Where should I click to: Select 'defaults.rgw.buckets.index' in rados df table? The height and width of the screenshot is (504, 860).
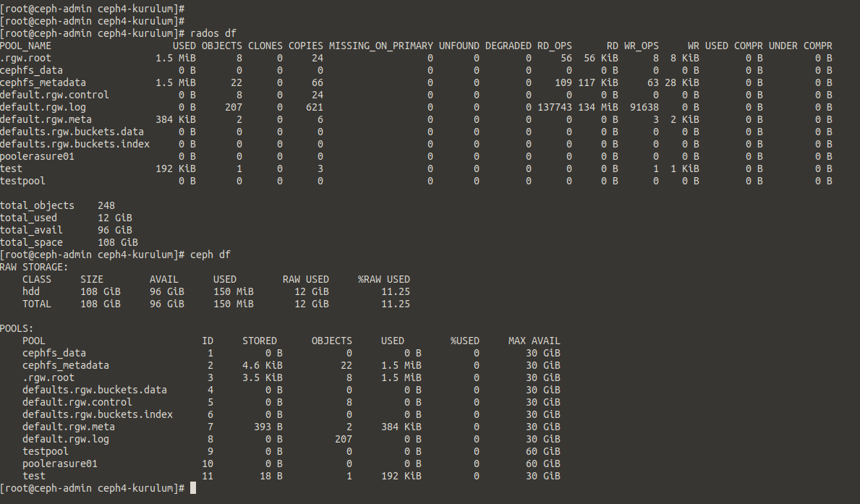tap(74, 144)
